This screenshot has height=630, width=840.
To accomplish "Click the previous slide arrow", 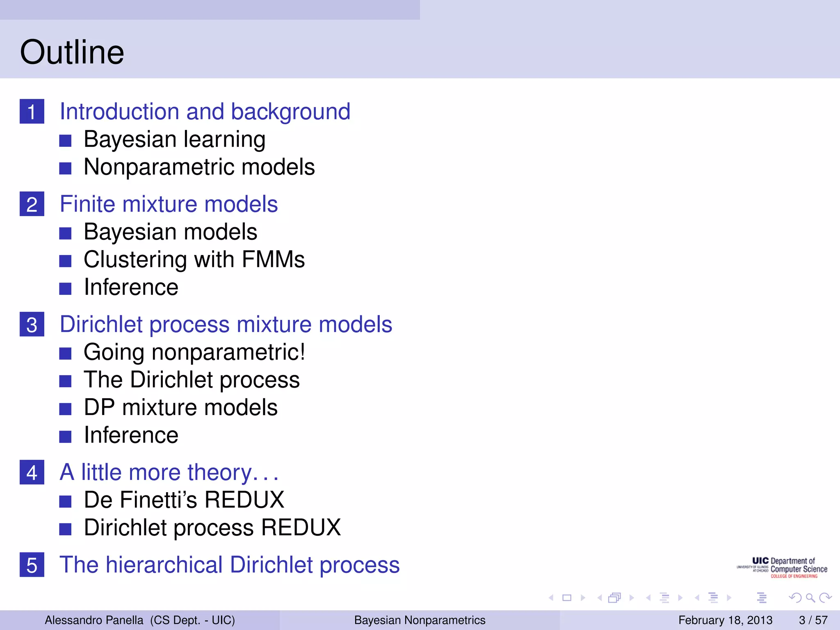I will (551, 598).
